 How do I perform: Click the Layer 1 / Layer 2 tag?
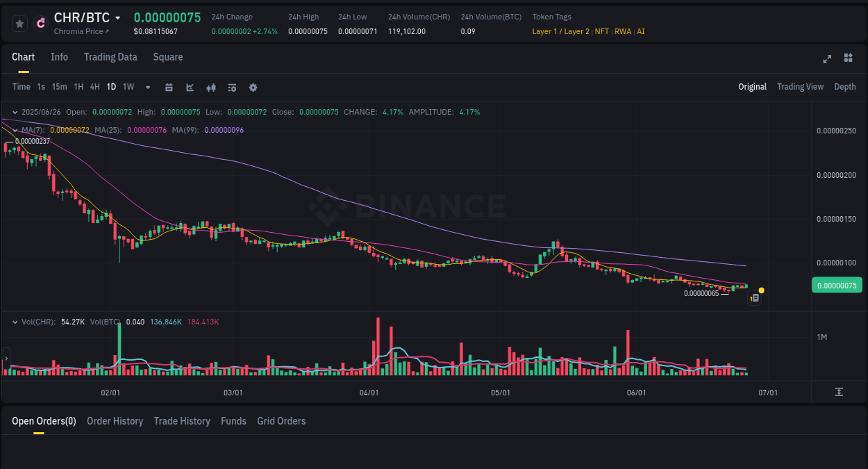560,31
